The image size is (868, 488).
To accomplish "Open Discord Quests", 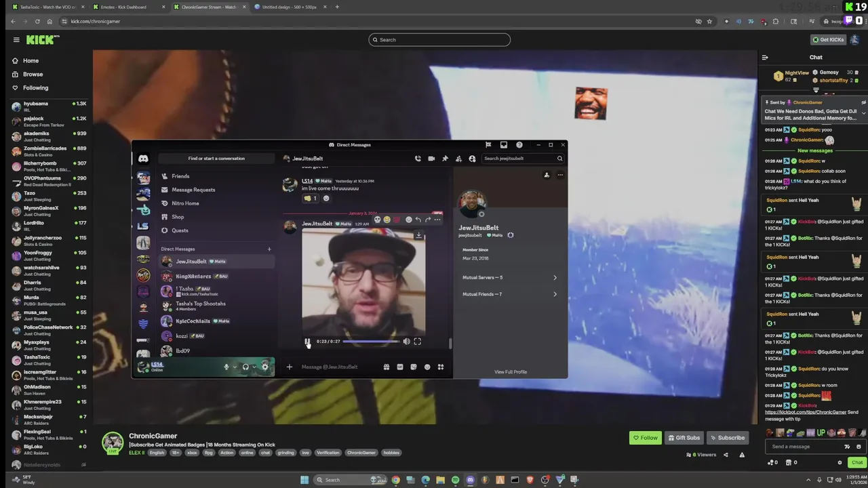I will click(x=216, y=230).
